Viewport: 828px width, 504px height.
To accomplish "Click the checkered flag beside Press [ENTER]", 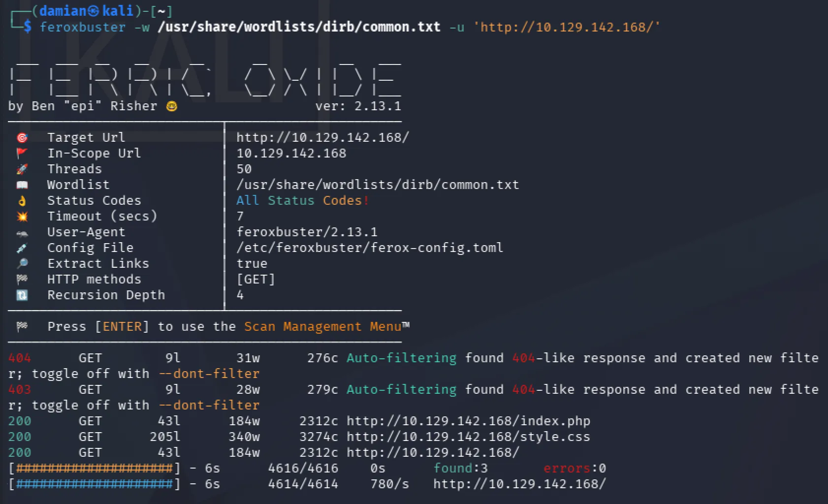I will click(22, 326).
